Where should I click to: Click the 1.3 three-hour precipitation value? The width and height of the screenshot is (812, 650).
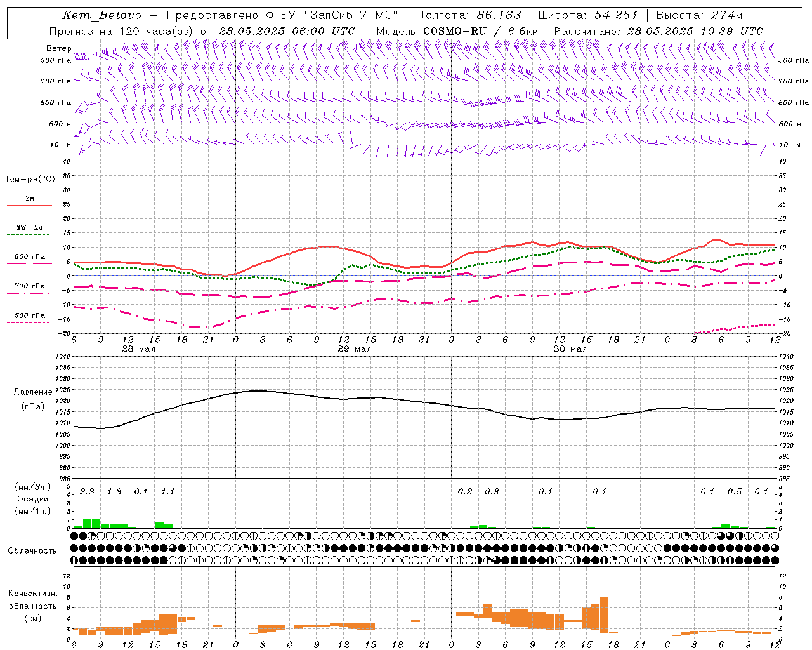[114, 491]
